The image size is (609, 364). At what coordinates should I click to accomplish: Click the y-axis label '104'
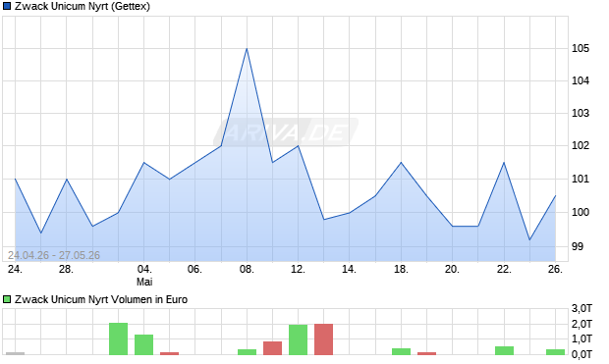pos(581,80)
